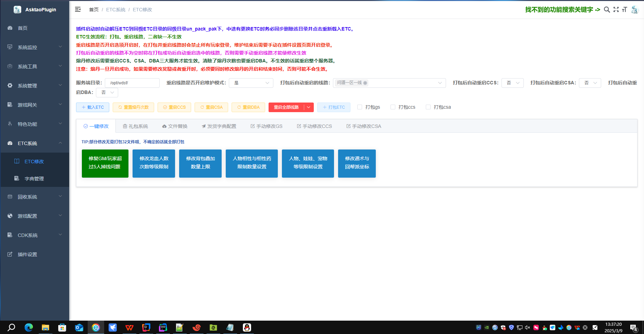This screenshot has width=644, height=334.
Task: Click the 载入ETC button
Action: point(92,107)
